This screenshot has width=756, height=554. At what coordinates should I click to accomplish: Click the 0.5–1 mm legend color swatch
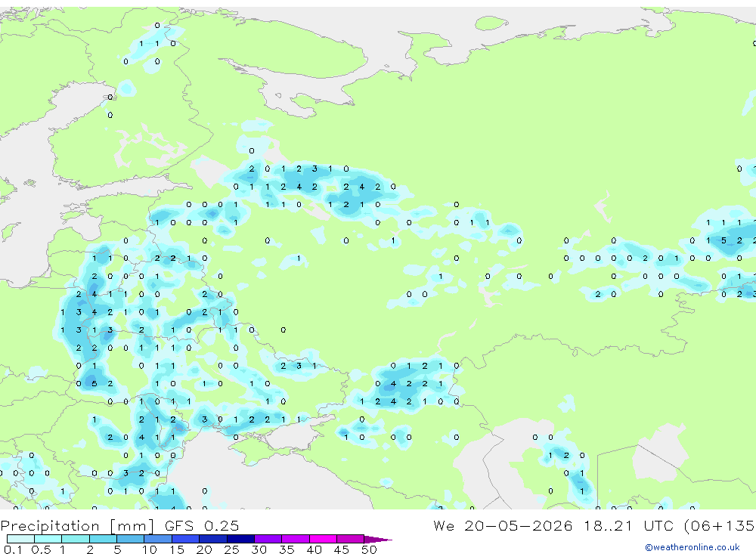[x=48, y=539]
